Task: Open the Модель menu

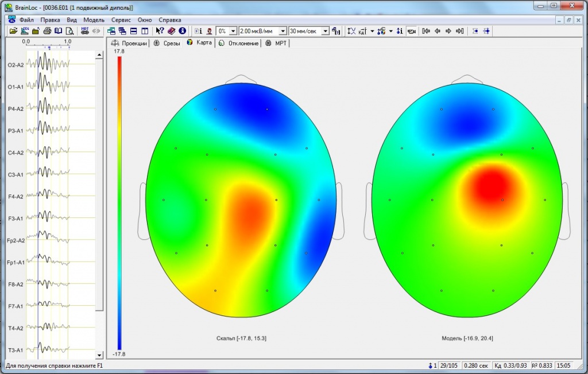Action: [x=94, y=20]
